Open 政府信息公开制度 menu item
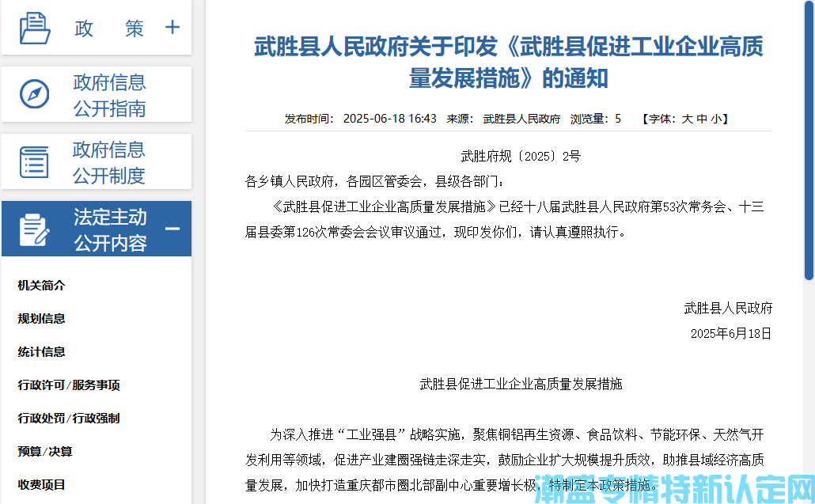 [x=108, y=163]
